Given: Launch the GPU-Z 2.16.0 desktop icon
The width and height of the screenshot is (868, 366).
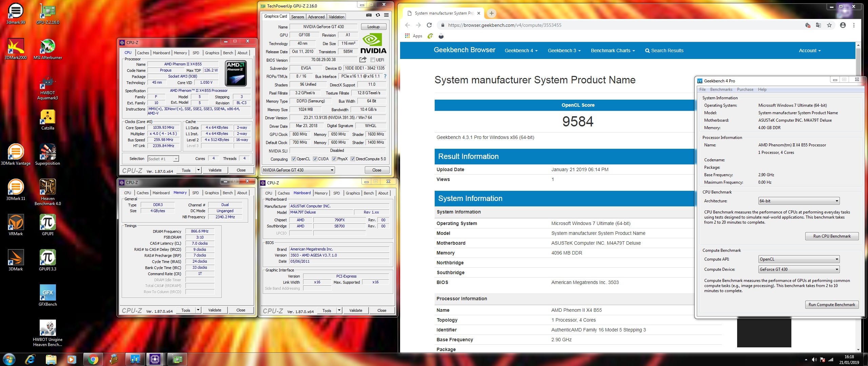Looking at the screenshot, I should (48, 14).
